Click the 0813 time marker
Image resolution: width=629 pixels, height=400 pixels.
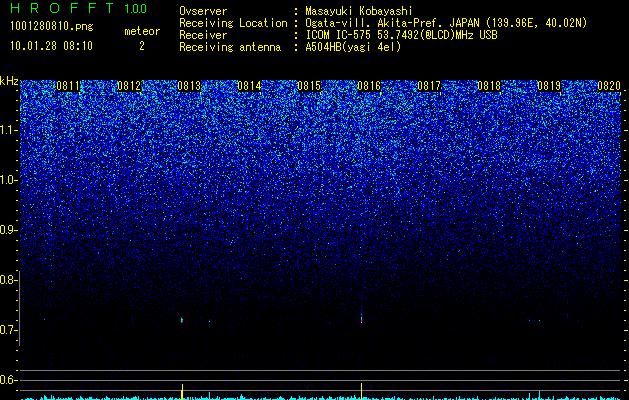click(189, 86)
